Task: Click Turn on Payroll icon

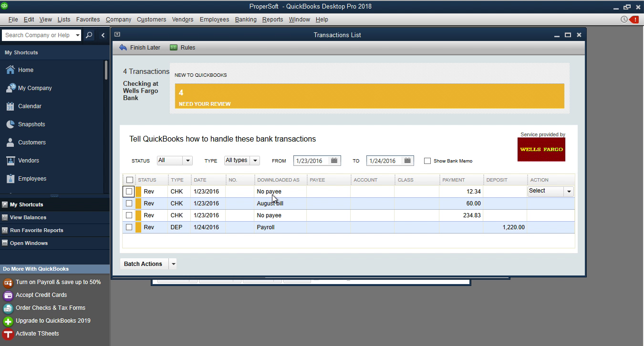Action: [8, 282]
